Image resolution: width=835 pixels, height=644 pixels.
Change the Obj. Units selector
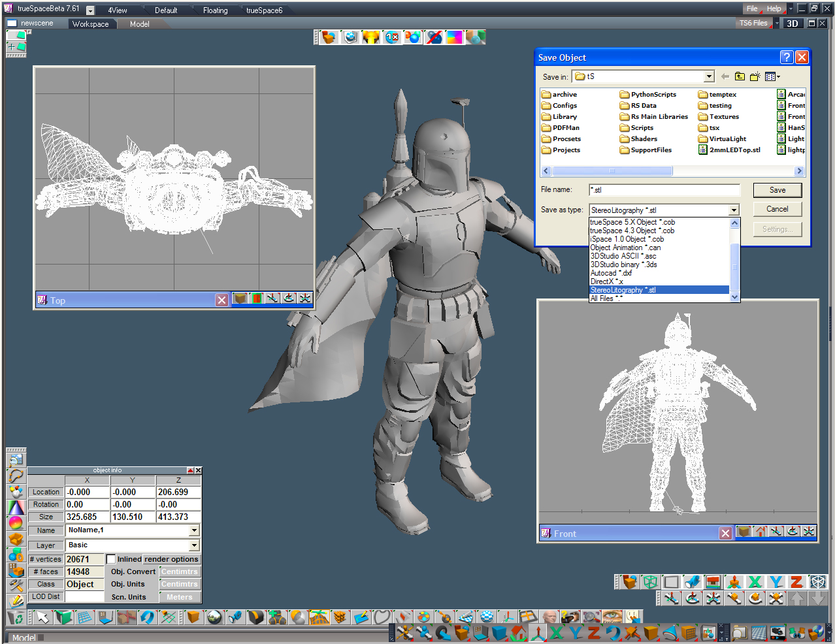click(179, 584)
